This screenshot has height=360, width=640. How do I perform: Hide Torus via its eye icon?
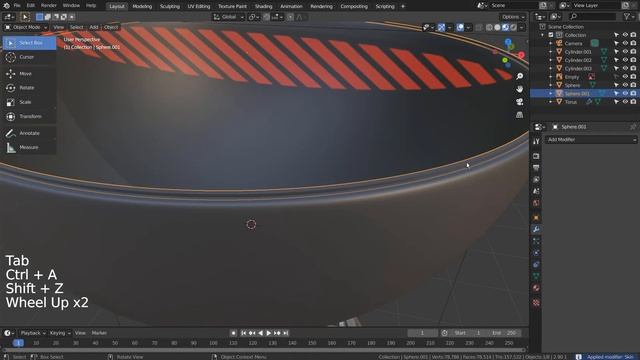click(625, 102)
